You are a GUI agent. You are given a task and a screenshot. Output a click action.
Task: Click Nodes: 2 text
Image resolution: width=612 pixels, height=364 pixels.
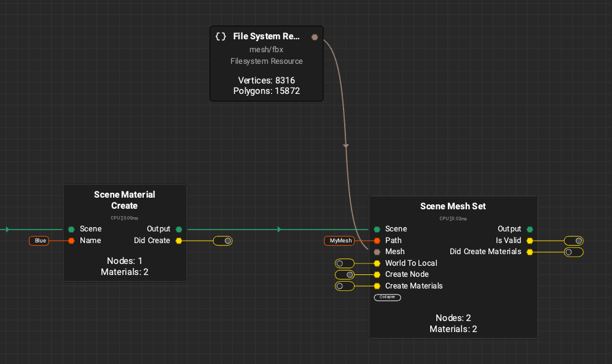click(453, 318)
